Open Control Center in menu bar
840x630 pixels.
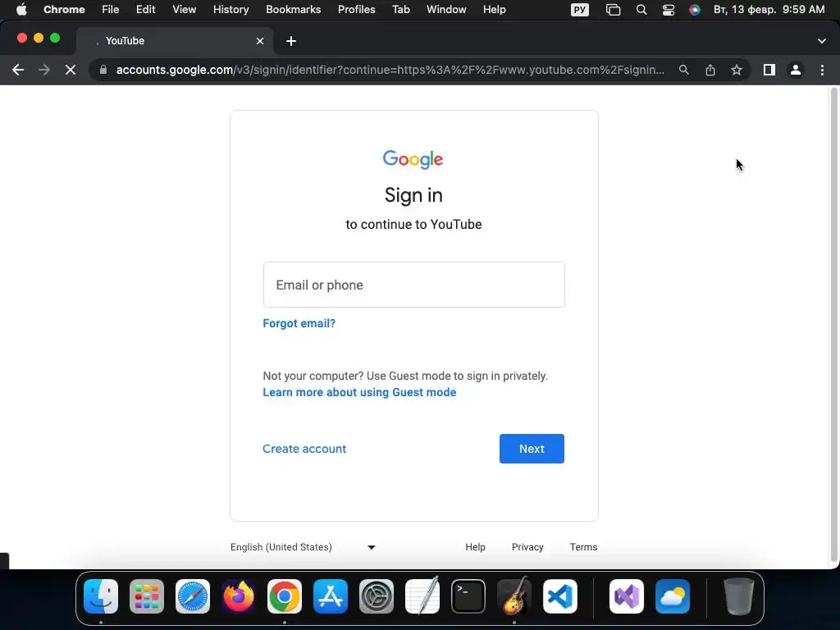point(668,9)
